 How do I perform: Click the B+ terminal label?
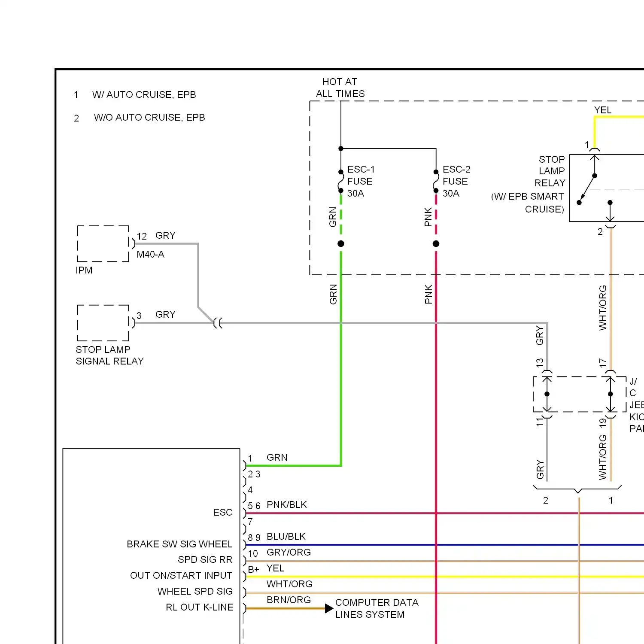pos(253,569)
